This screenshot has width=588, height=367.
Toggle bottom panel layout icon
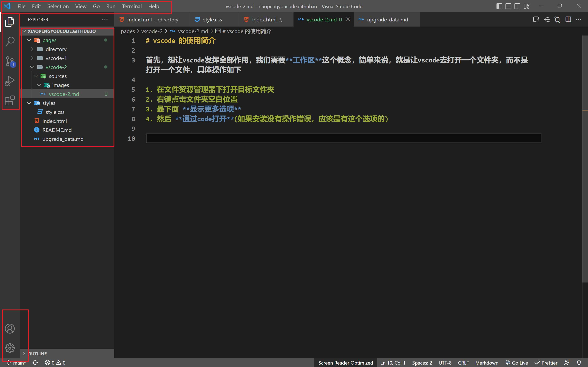[x=508, y=6]
